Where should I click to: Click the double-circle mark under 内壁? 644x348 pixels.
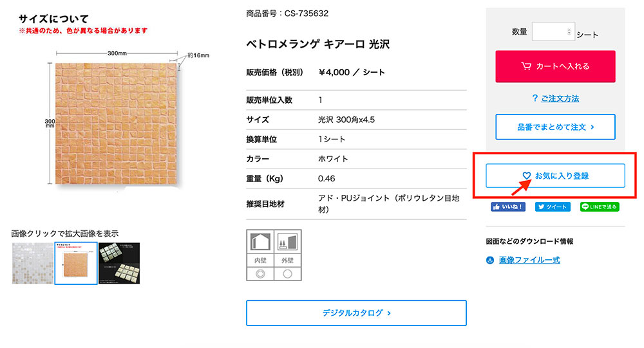pyautogui.click(x=260, y=273)
